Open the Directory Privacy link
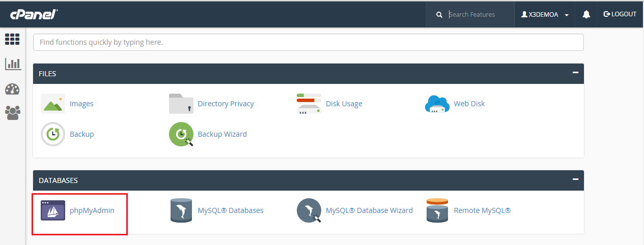Viewport: 644px width, 245px height. 226,104
